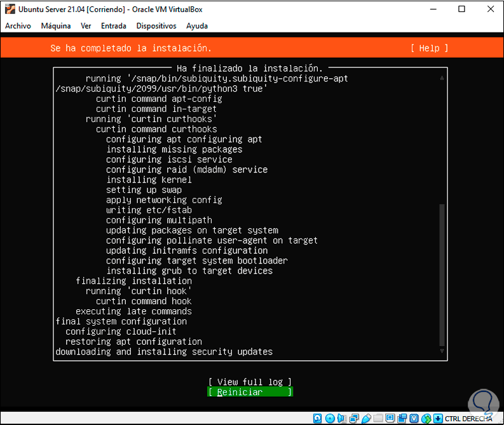Open the Dispositivos menu
This screenshot has height=425, width=504.
point(156,25)
